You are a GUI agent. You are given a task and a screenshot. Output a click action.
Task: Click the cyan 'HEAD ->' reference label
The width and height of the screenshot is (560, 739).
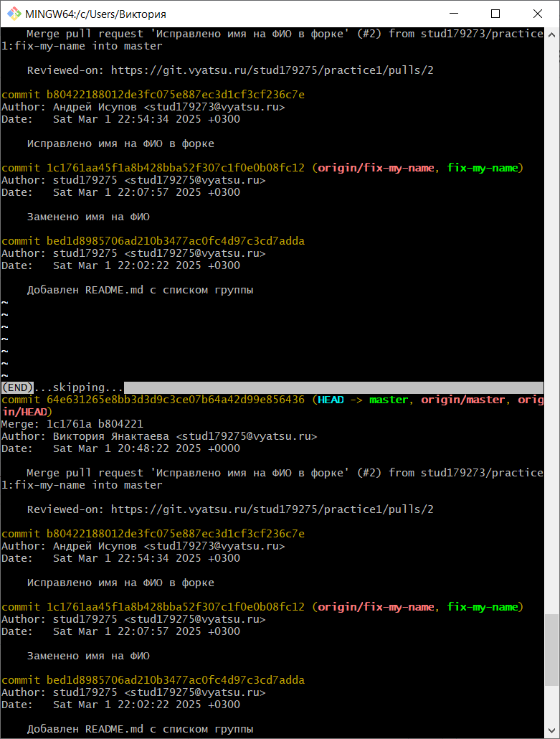point(340,400)
